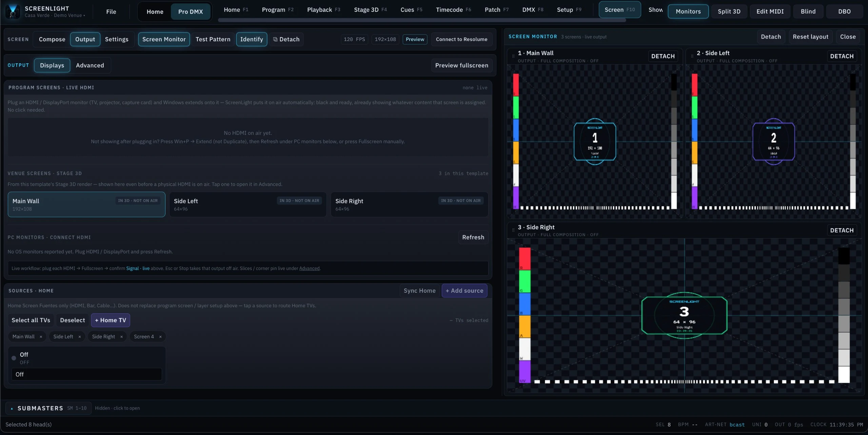The height and width of the screenshot is (435, 868).
Task: Toggle the Monitors show button
Action: 688,12
